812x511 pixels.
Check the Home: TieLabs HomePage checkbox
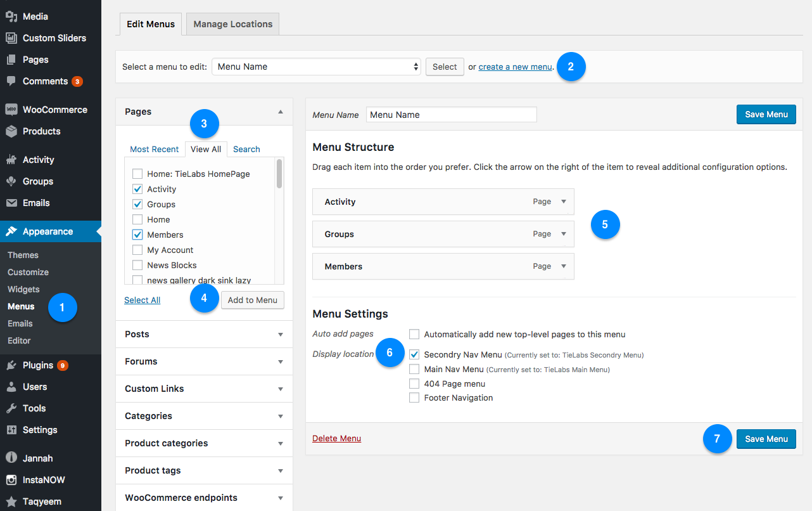137,174
